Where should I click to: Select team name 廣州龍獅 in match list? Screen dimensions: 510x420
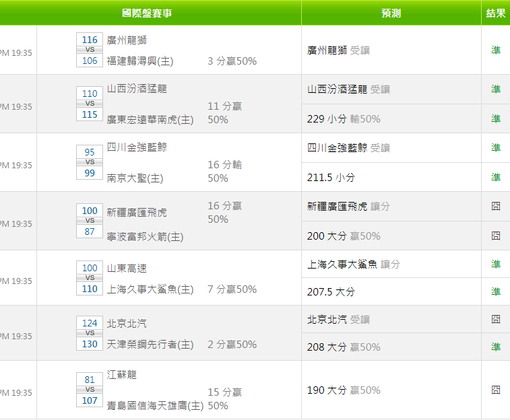coord(127,40)
